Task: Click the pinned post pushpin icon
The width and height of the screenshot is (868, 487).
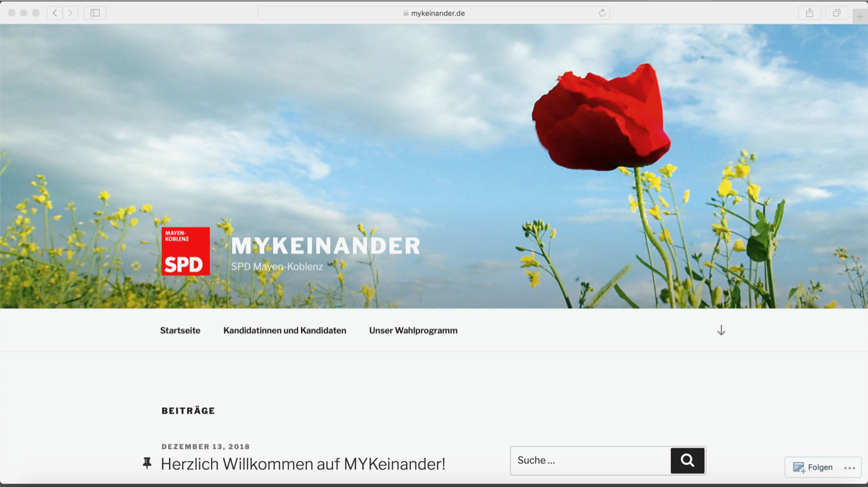Action: point(147,463)
